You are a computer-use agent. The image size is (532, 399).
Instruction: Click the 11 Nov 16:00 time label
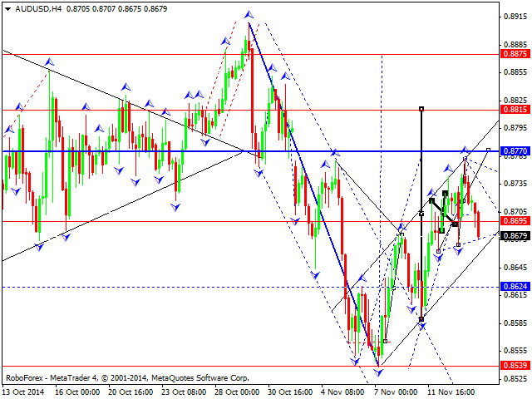coord(451,392)
